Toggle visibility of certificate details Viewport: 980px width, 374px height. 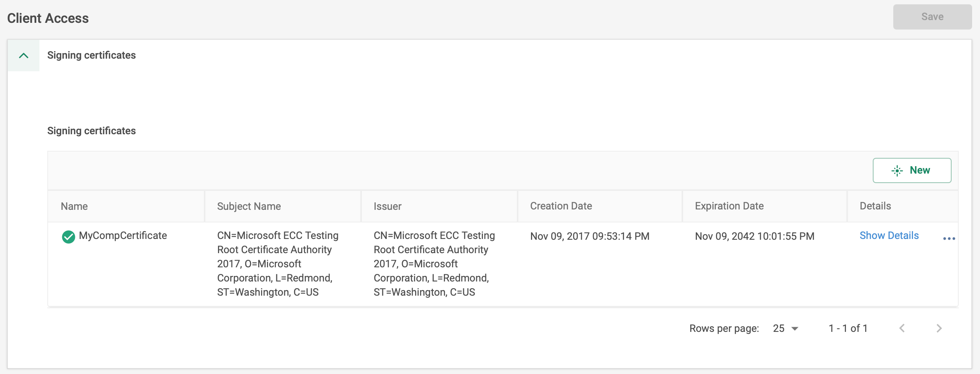pos(889,235)
